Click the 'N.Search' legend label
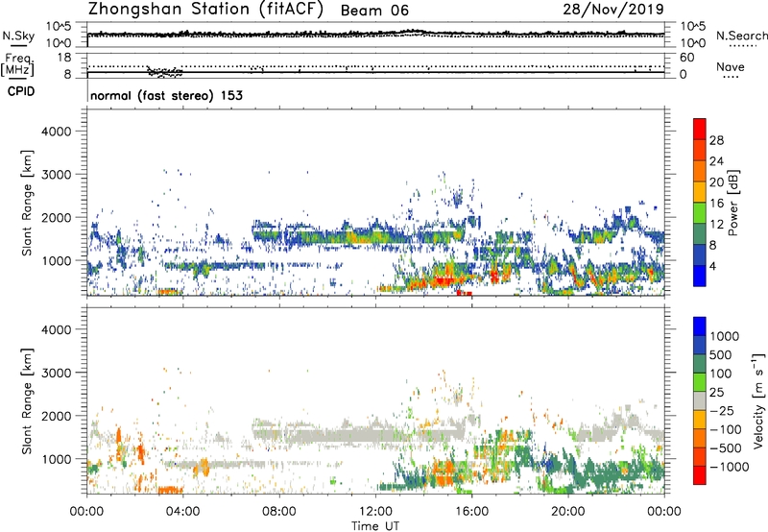The image size is (768, 532). [741, 36]
